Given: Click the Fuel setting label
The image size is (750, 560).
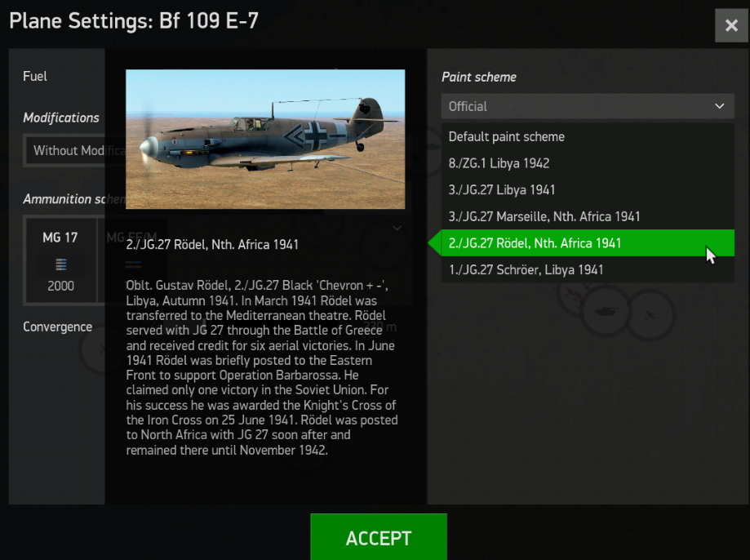Looking at the screenshot, I should (35, 76).
